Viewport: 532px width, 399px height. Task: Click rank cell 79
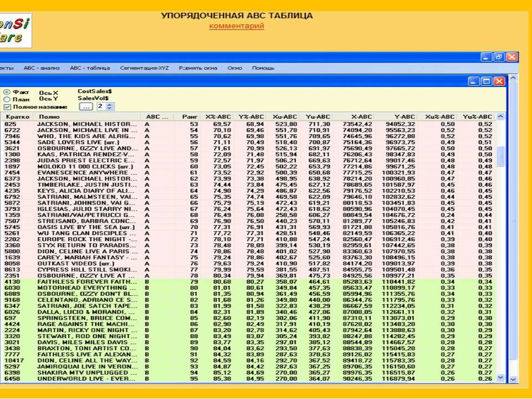(194, 282)
